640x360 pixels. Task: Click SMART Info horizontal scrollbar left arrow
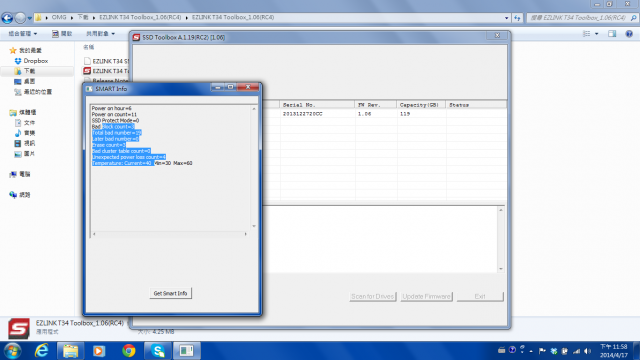pos(94,234)
